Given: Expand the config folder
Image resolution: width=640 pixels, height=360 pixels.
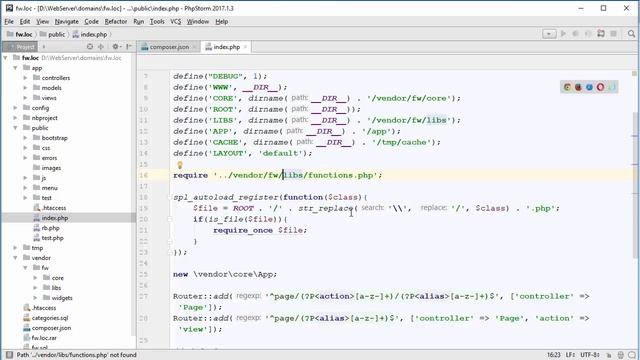Looking at the screenshot, I should [x=16, y=108].
